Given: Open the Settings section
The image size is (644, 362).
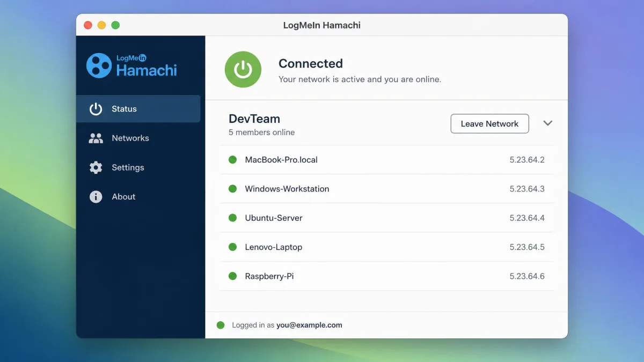Looking at the screenshot, I should [x=138, y=167].
